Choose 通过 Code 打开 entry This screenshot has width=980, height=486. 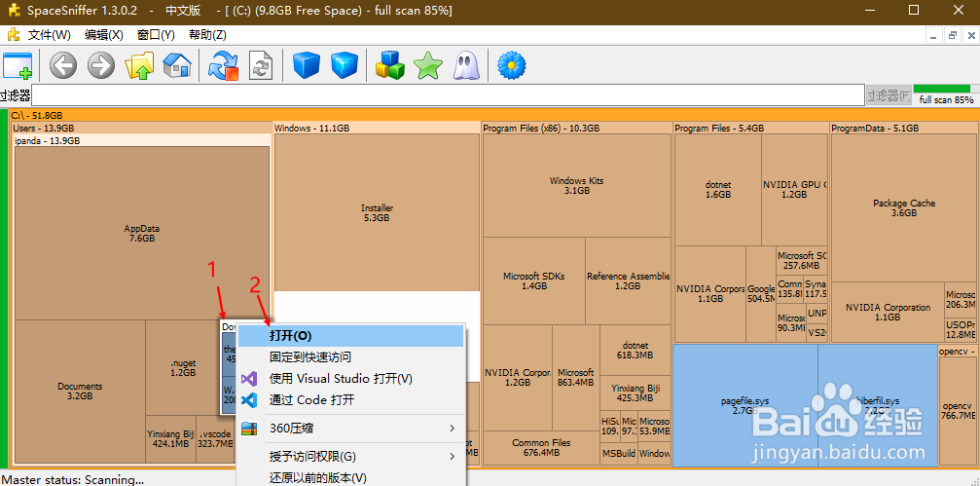pyautogui.click(x=350, y=399)
